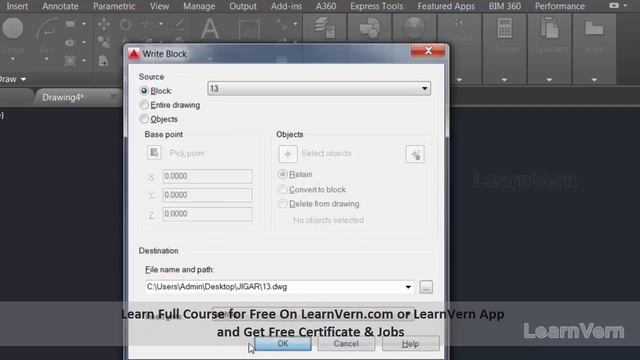The image size is (640, 360).
Task: Select the Stretch tool icon
Action: [x=104, y=61]
